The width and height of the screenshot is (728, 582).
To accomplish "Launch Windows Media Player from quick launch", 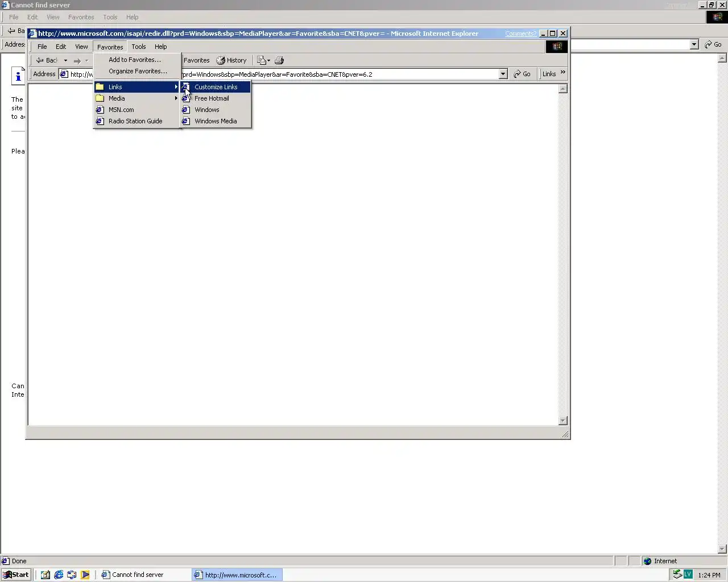I will tap(85, 575).
